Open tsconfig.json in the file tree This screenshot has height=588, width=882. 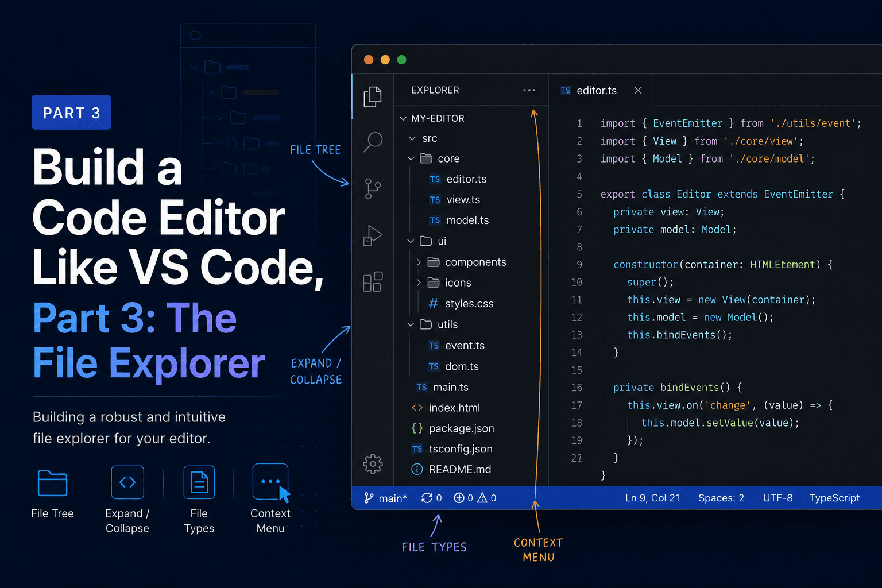(461, 449)
